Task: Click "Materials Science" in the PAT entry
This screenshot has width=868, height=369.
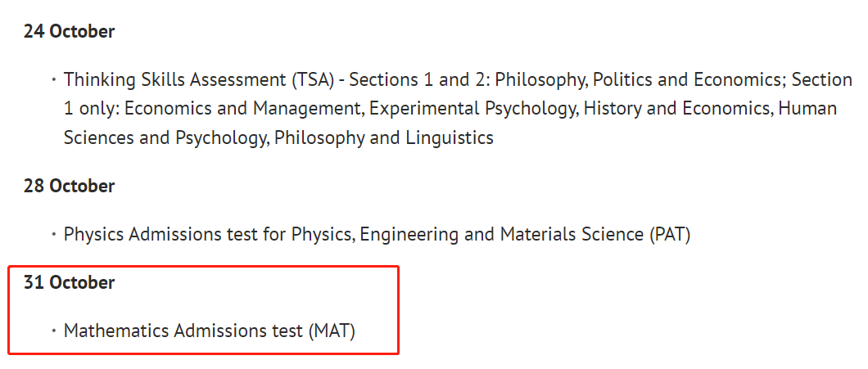Action: [572, 235]
